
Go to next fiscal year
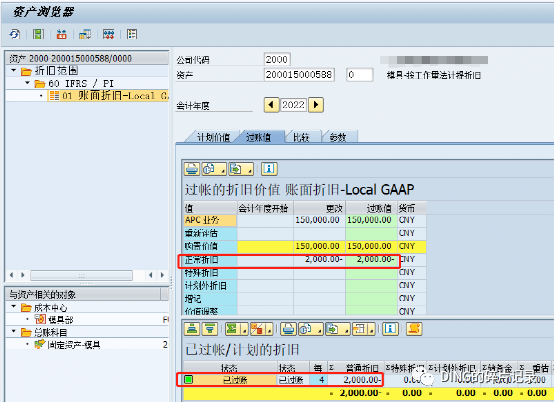tap(316, 105)
